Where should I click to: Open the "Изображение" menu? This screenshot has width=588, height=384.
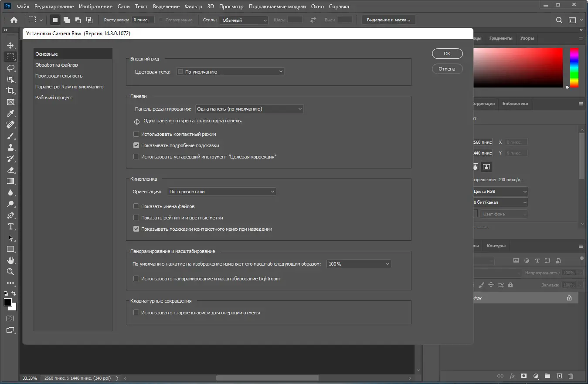(95, 7)
